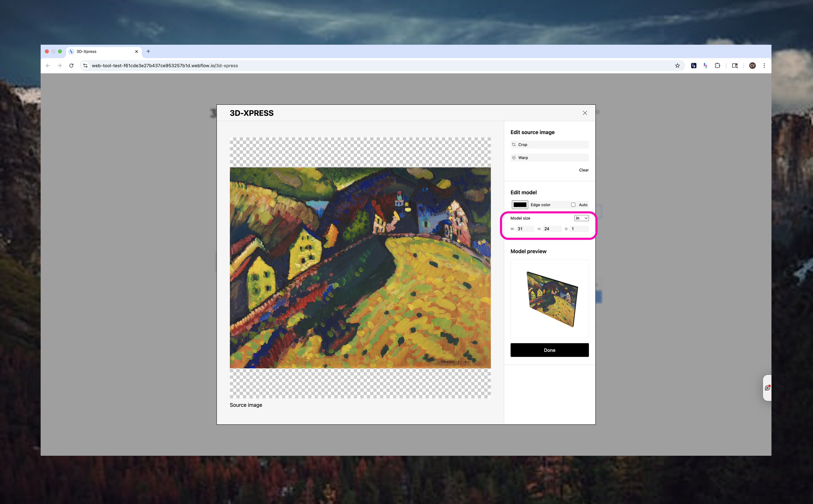Reload the page in browser

click(x=71, y=66)
